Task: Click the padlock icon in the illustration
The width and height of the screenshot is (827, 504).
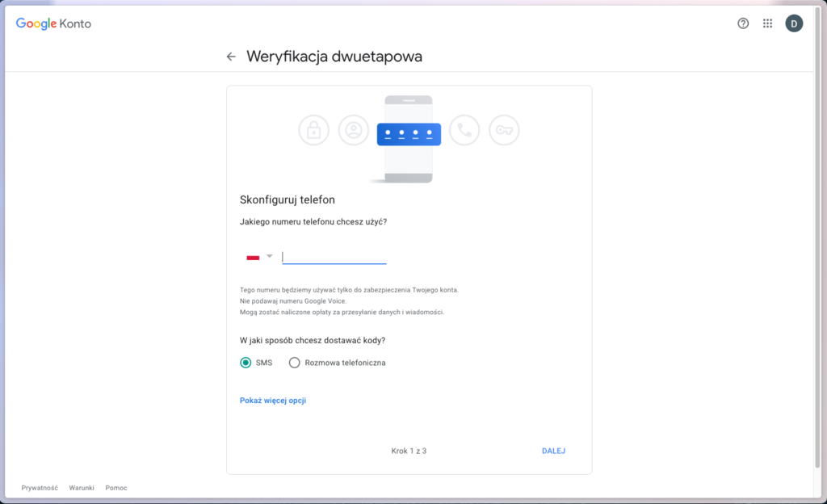Action: [314, 130]
